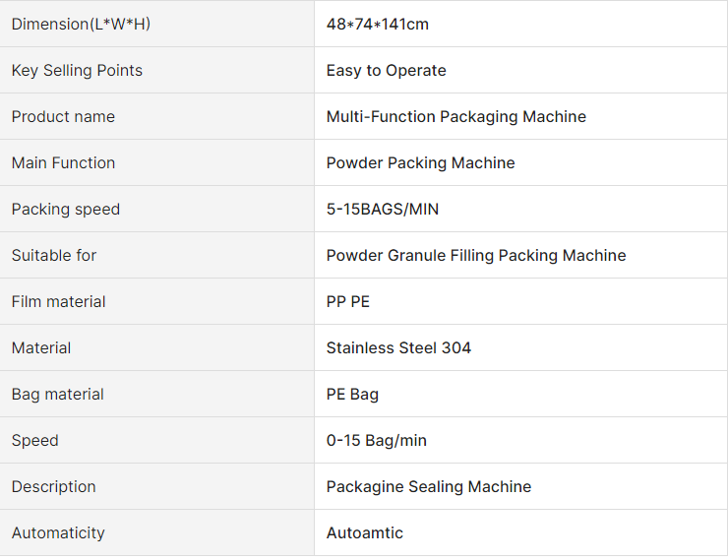Select Powder Granule Filling Packing Machine text

point(476,255)
